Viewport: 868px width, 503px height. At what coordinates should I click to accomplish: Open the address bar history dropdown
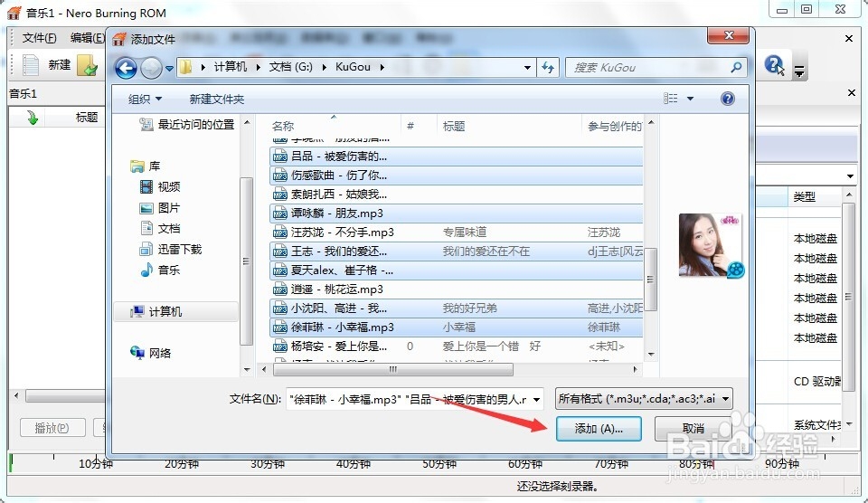click(x=527, y=68)
